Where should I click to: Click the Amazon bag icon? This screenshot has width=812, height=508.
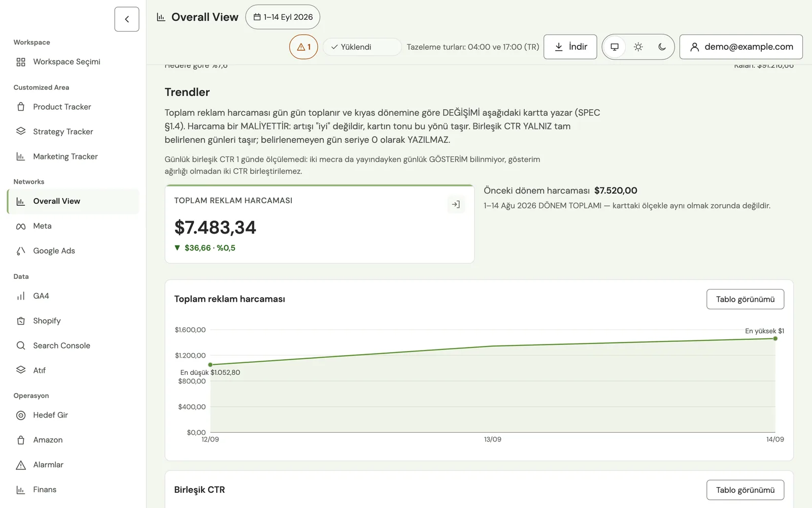point(21,440)
